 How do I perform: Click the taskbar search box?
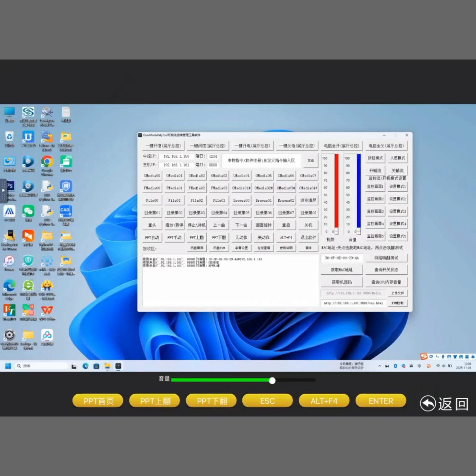point(41,366)
